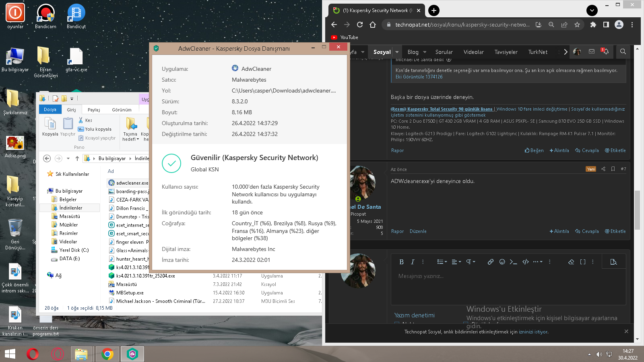
Task: Toggle the Chrome side panel
Action: [606, 25]
